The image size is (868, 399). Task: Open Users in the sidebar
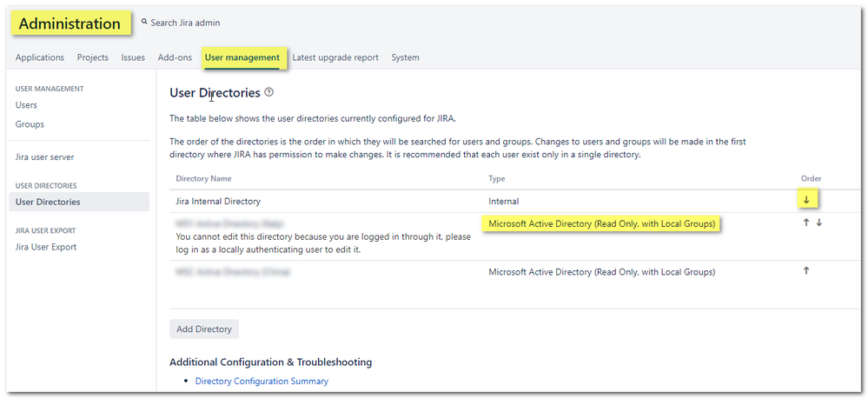tap(27, 104)
